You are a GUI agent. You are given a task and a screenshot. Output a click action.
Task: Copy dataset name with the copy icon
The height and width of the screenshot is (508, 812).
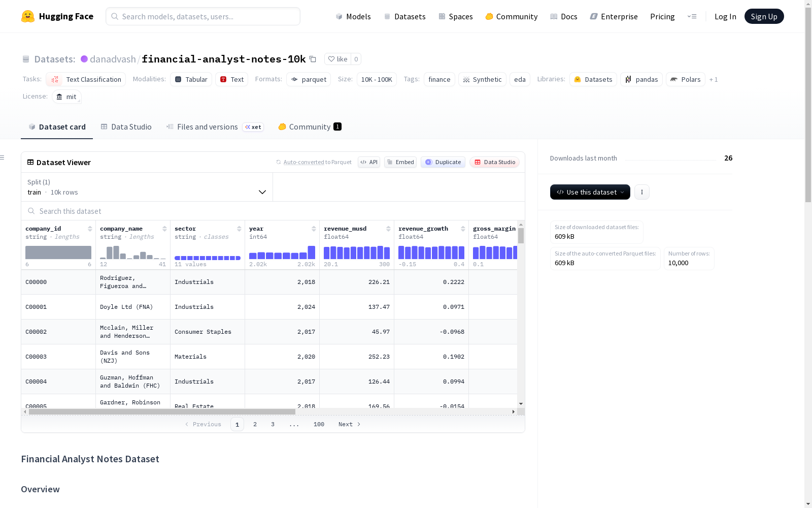(x=313, y=59)
